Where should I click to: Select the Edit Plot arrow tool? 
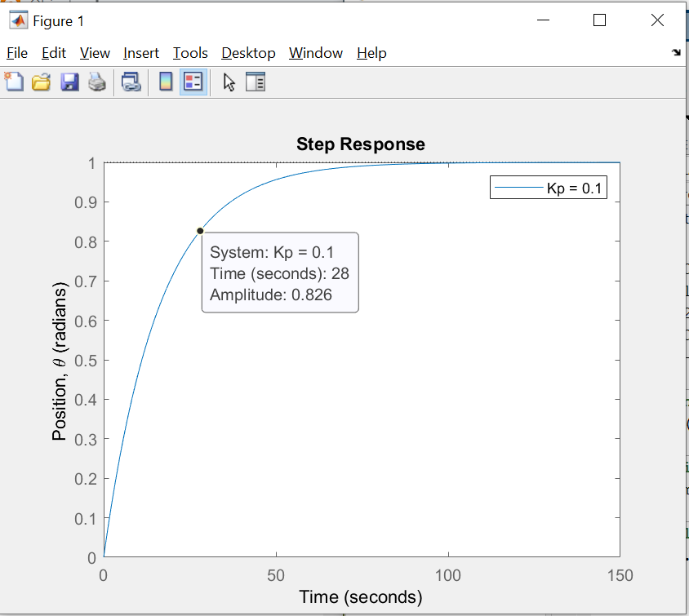229,82
